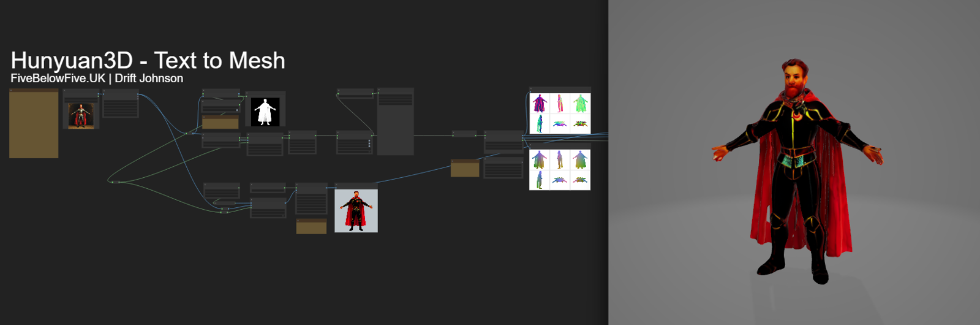980x325 pixels.
Task: Select the tall gray node in the workflow center
Action: 396,121
